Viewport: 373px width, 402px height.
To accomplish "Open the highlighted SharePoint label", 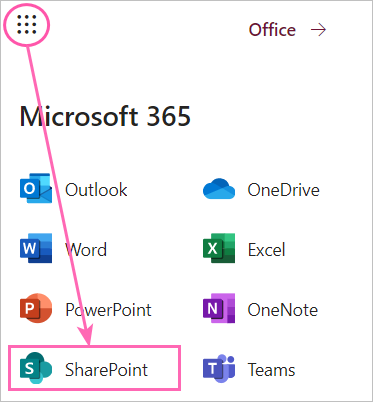I will [x=106, y=369].
